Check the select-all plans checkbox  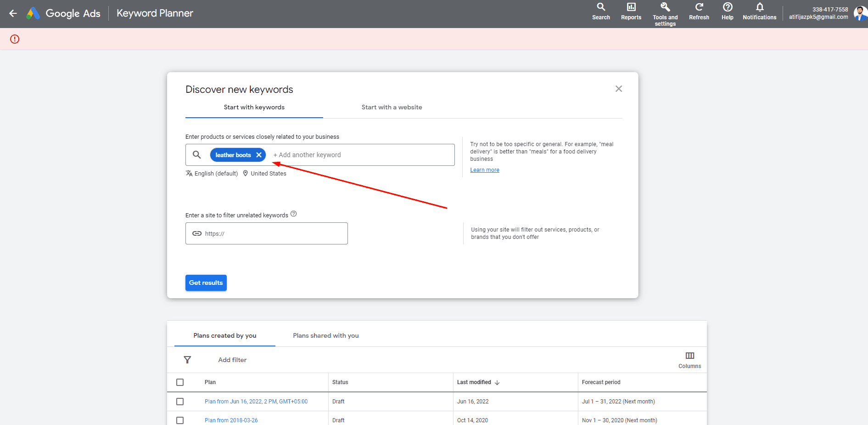pyautogui.click(x=180, y=382)
